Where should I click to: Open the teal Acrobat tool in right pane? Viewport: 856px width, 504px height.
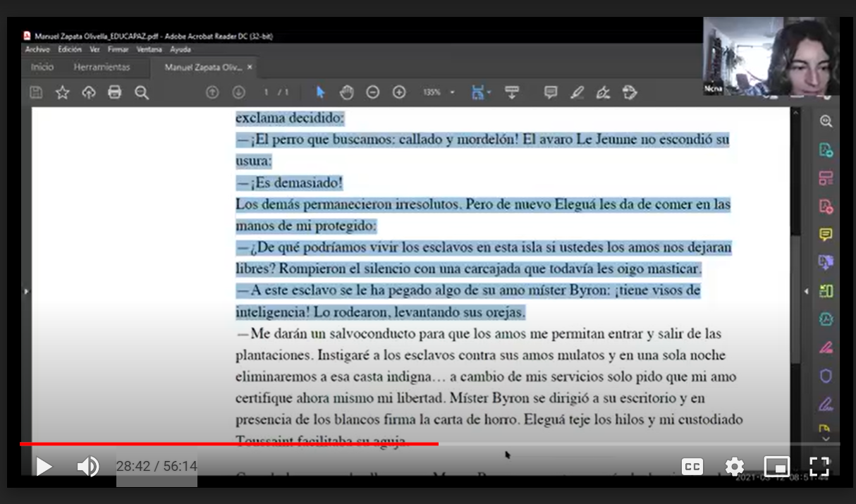pos(826,319)
